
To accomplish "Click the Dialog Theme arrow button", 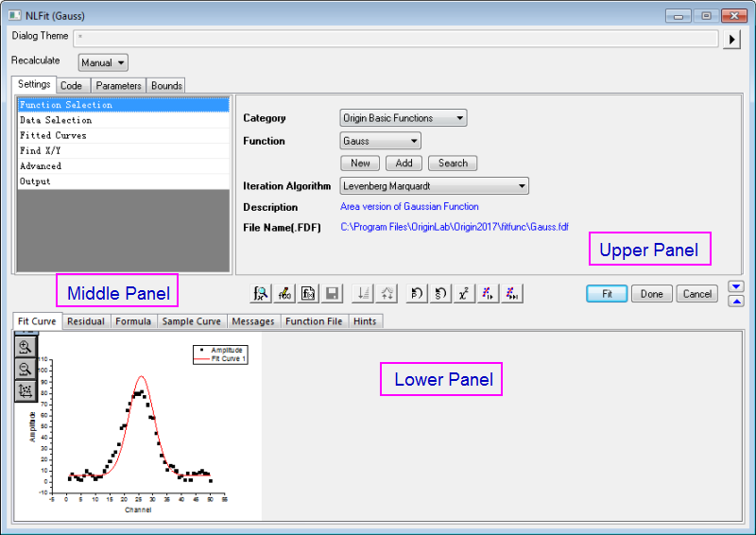I will point(731,39).
